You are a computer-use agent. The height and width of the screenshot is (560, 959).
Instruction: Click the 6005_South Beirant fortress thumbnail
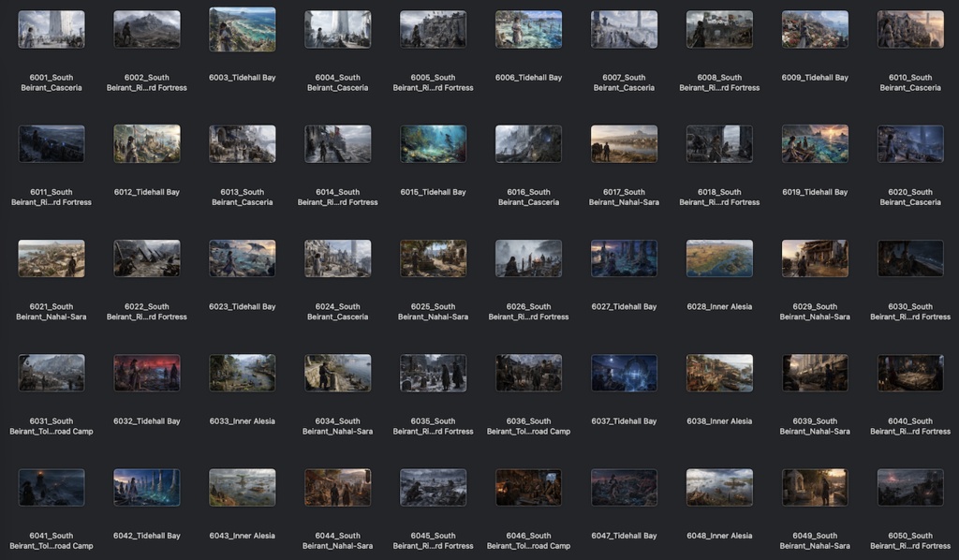click(433, 29)
